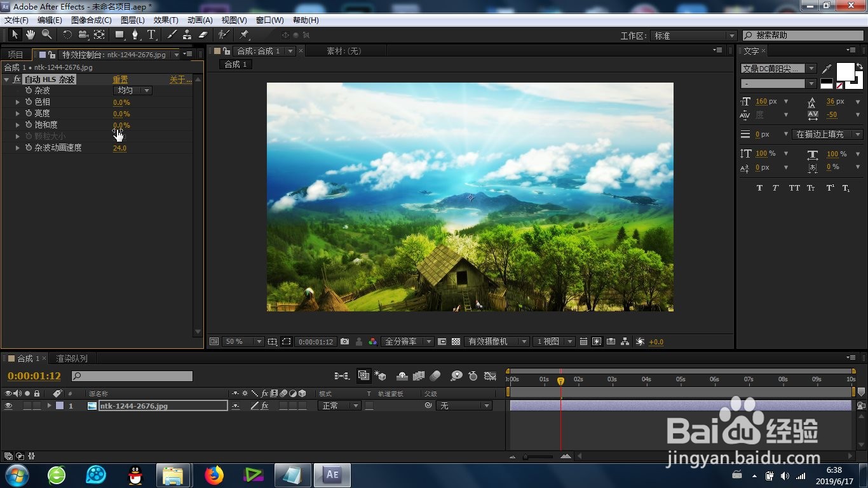Viewport: 868px width, 488px height.
Task: Select the Hand tool
Action: 31,35
